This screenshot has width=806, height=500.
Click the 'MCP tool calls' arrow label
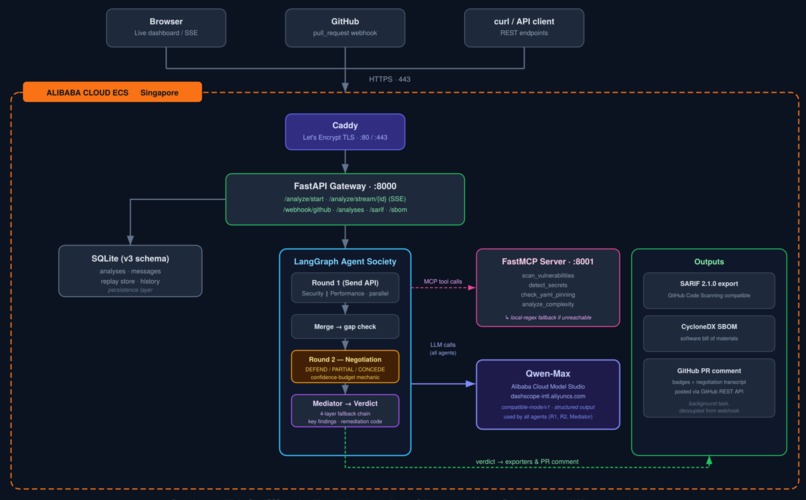[443, 282]
